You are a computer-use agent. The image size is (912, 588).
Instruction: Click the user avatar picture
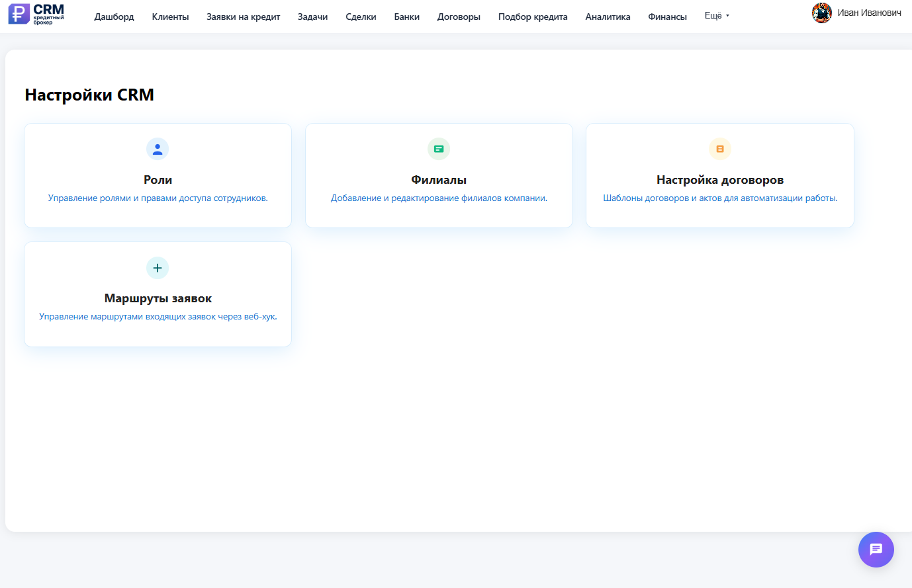point(821,13)
